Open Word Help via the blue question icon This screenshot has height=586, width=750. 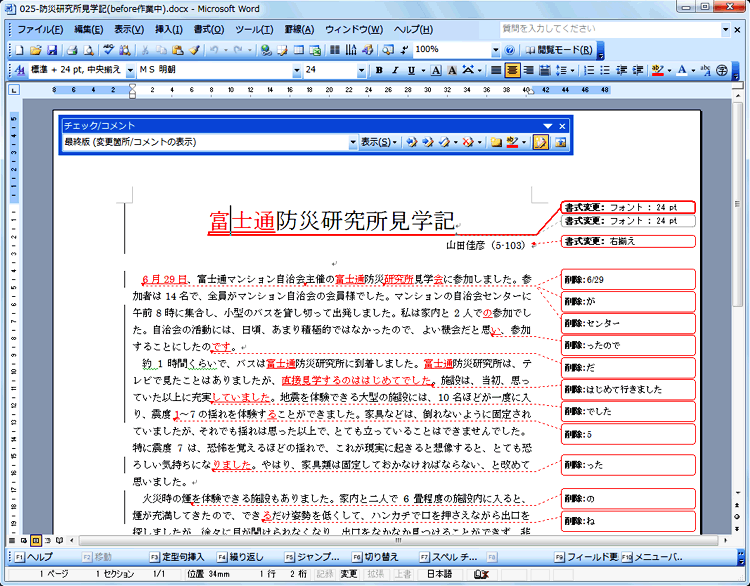tap(510, 50)
